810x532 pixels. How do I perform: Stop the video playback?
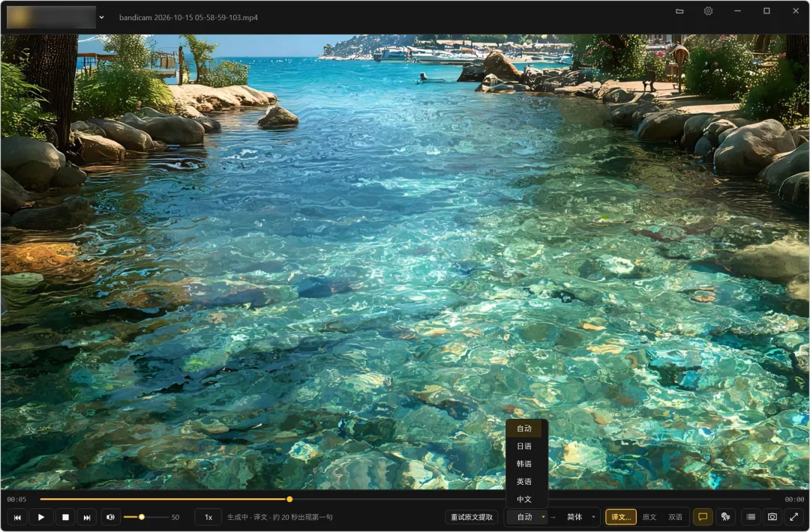pyautogui.click(x=65, y=517)
